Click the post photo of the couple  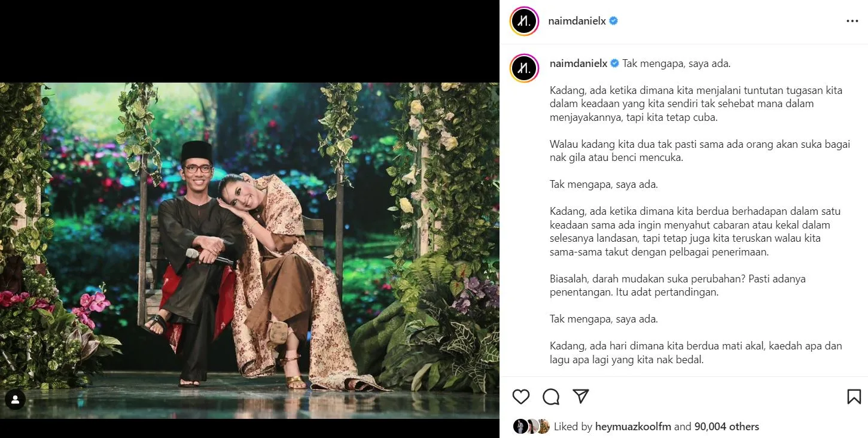point(249,250)
